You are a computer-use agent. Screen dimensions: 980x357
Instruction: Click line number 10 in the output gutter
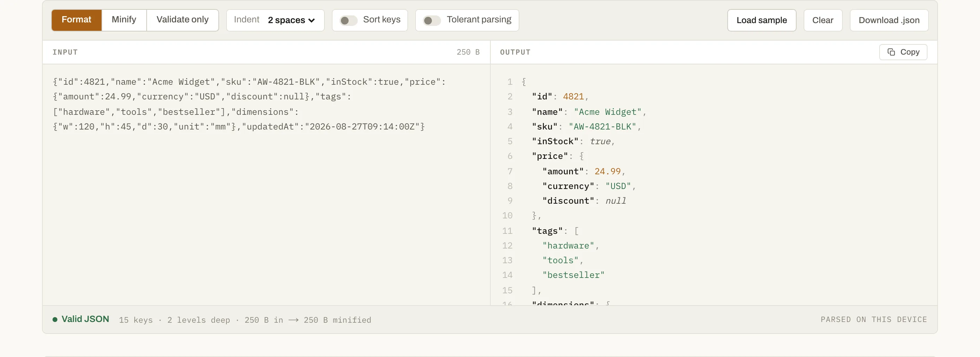(507, 216)
